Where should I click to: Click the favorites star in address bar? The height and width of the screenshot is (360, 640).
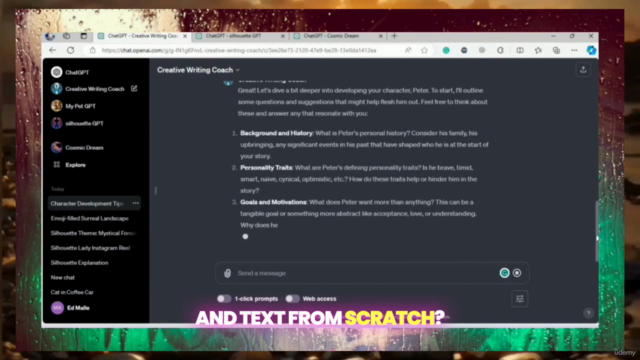pyautogui.click(x=424, y=50)
